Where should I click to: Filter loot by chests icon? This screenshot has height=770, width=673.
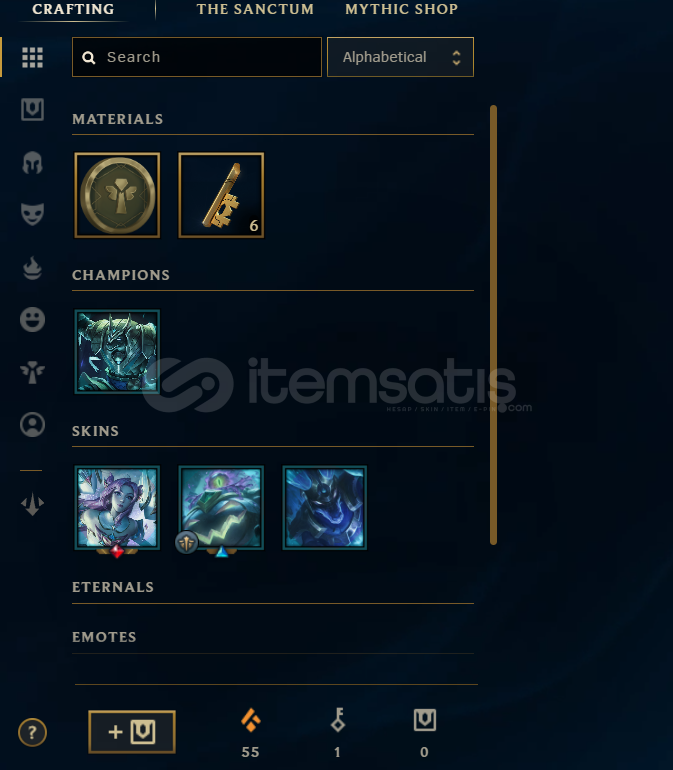coord(32,109)
